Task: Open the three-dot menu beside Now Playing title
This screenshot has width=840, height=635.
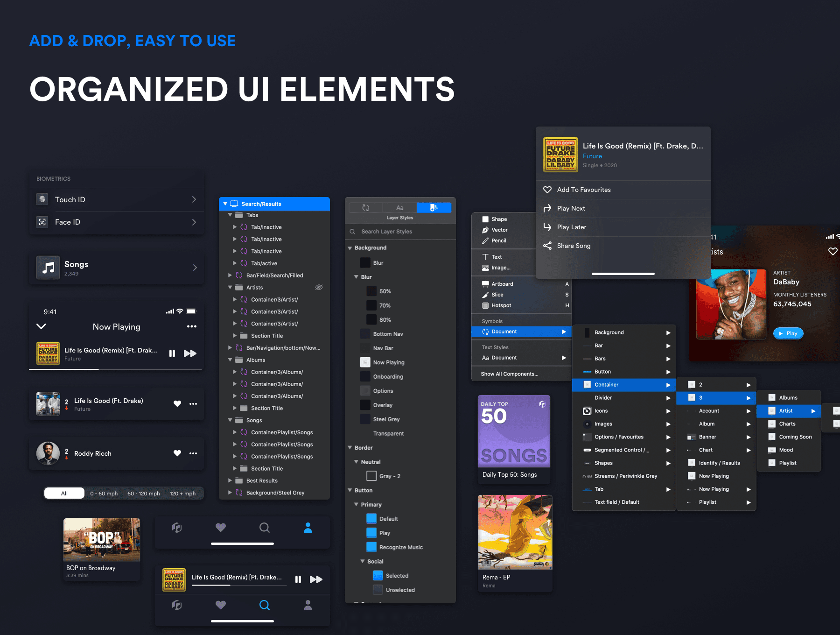Action: 192,326
